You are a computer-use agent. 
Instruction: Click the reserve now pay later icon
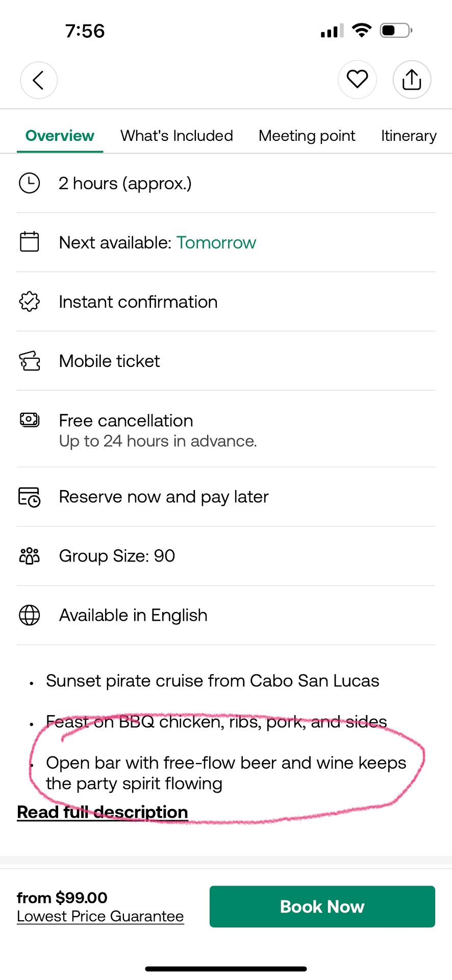(30, 497)
